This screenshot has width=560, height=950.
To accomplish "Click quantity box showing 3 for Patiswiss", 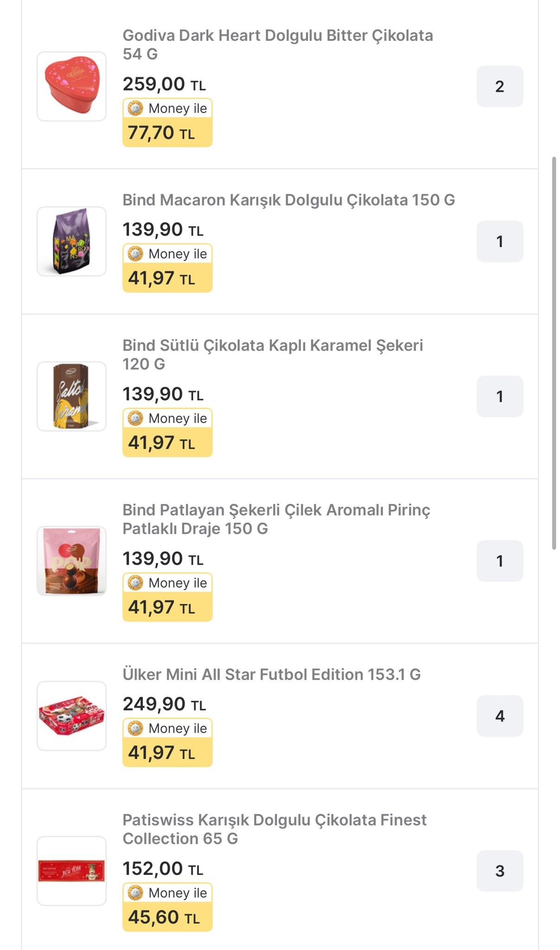I will 500,871.
